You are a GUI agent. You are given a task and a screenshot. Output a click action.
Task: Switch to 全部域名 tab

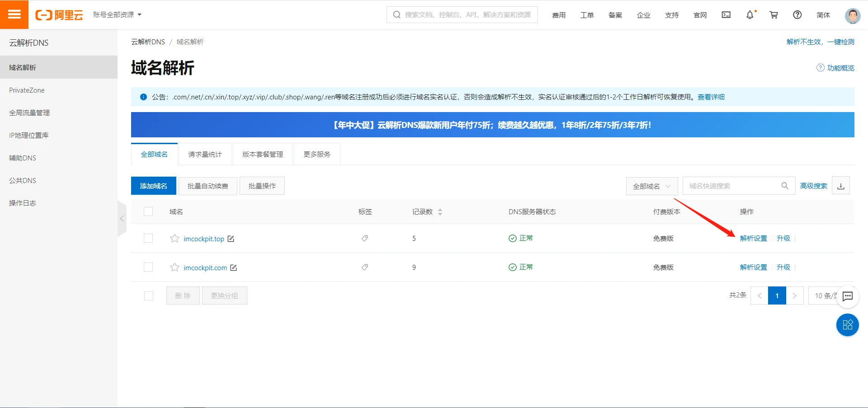point(154,154)
